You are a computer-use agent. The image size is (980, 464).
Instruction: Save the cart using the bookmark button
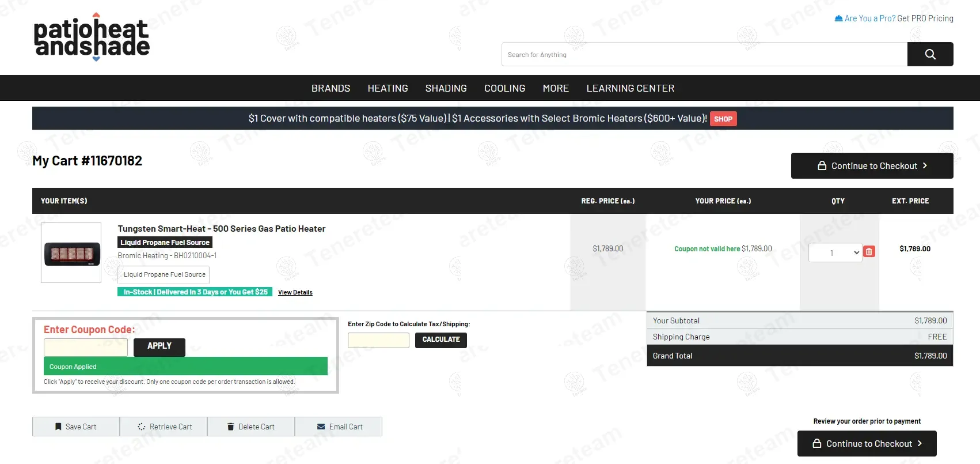tap(76, 427)
